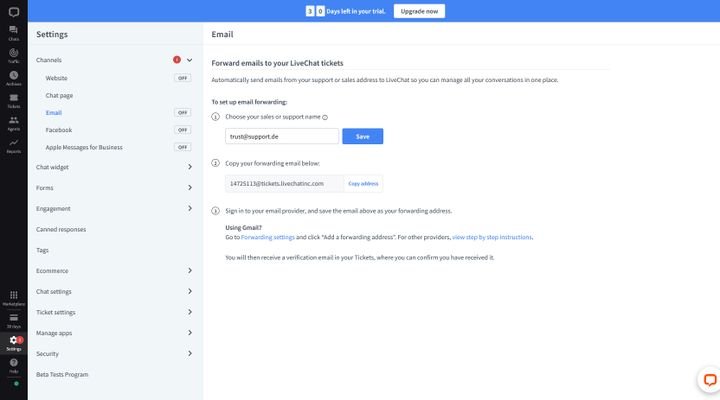Image resolution: width=720 pixels, height=400 pixels.
Task: Open Tags settings
Action: click(x=42, y=250)
